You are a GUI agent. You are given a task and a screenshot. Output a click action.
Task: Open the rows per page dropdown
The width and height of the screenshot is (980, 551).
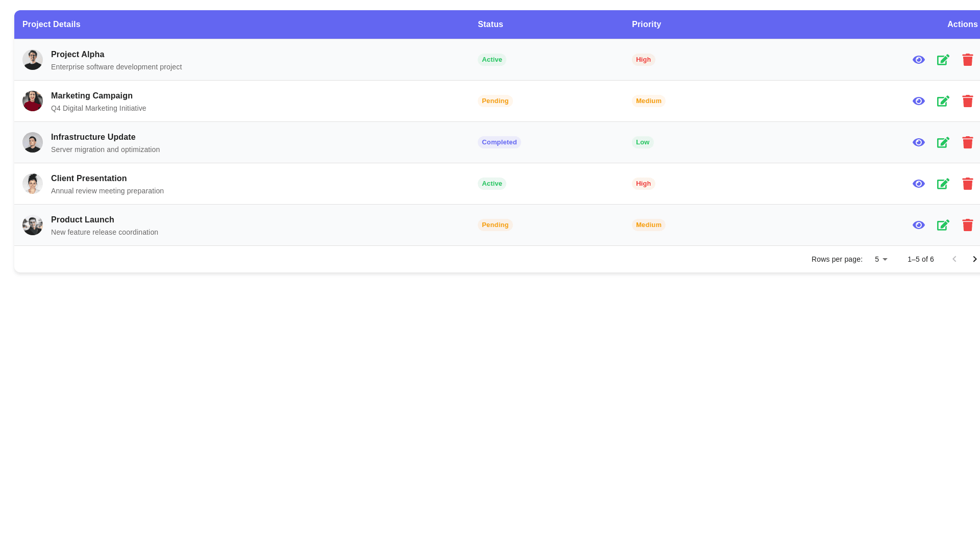tap(880, 259)
